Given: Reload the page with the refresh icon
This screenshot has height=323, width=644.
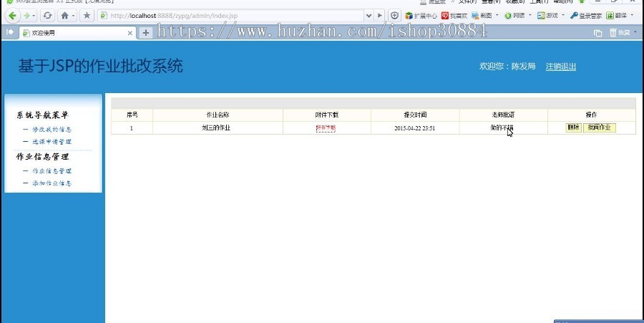Looking at the screenshot, I should pyautogui.click(x=48, y=16).
